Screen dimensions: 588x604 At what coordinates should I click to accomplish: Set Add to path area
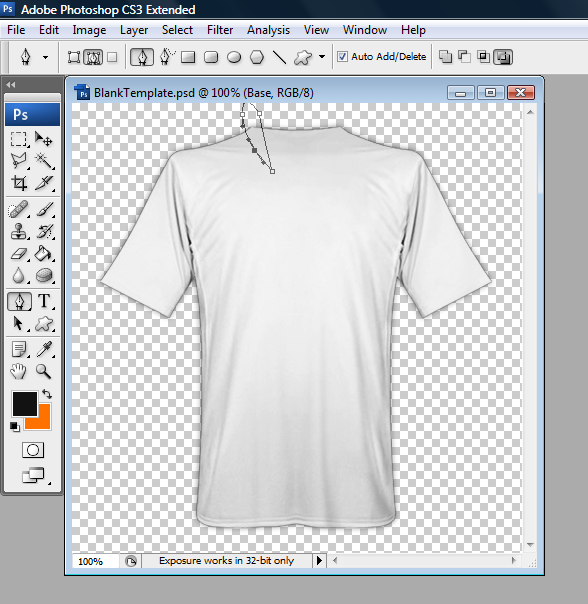pos(445,57)
